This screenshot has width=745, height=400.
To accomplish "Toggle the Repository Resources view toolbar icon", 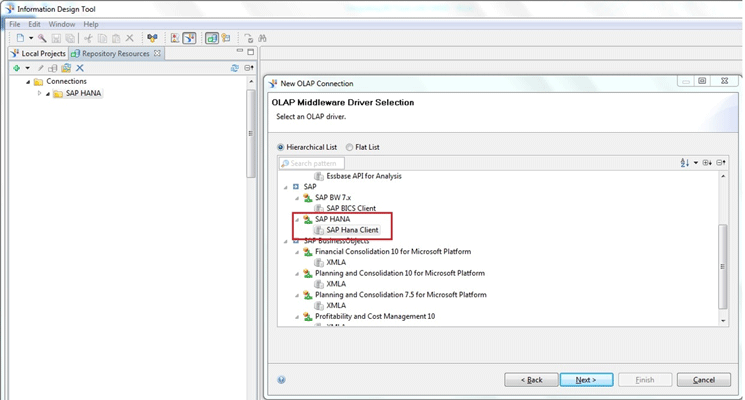I will click(212, 38).
